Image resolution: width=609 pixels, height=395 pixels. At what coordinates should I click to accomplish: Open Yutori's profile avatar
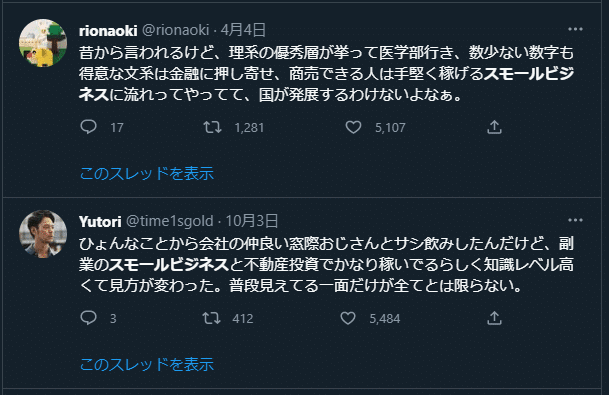click(x=43, y=234)
